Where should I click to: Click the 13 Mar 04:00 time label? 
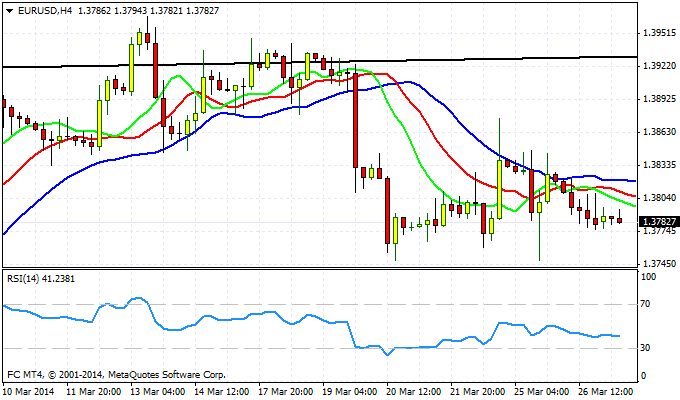tap(158, 391)
